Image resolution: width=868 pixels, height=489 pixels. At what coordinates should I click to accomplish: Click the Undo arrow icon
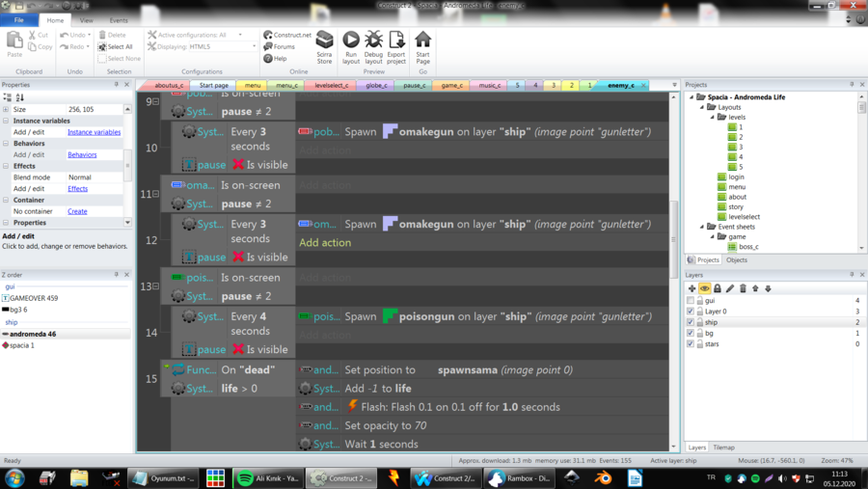click(65, 35)
